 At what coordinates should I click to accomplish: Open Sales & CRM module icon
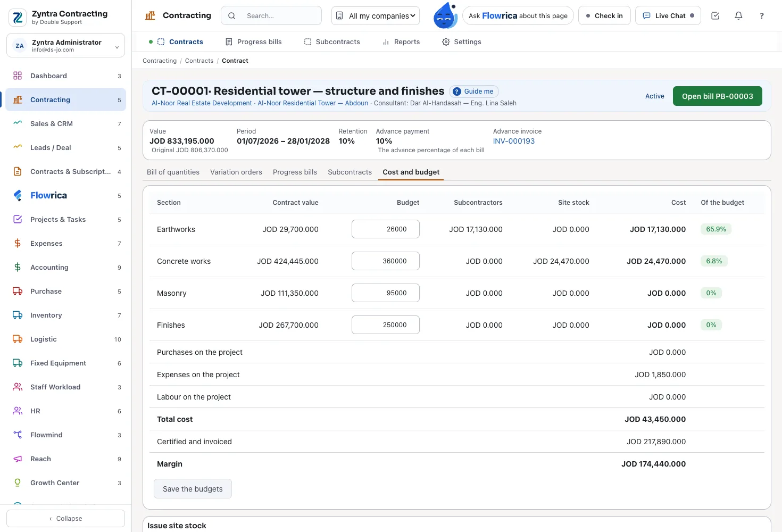(x=18, y=123)
